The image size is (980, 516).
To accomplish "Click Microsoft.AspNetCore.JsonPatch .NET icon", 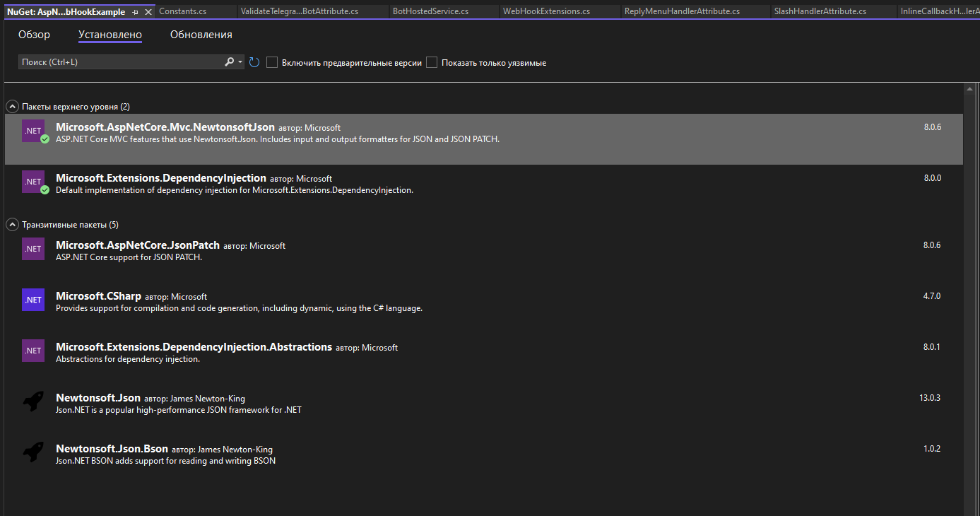I will tap(33, 249).
